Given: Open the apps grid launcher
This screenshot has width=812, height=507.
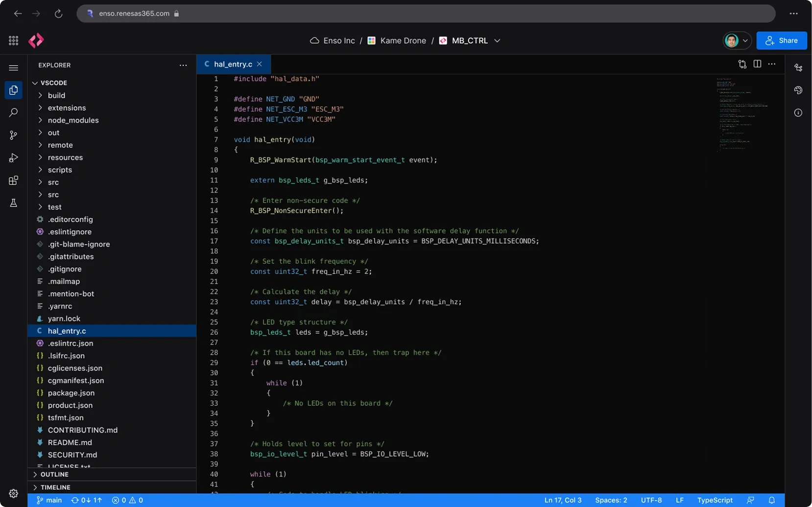Looking at the screenshot, I should click(x=13, y=41).
